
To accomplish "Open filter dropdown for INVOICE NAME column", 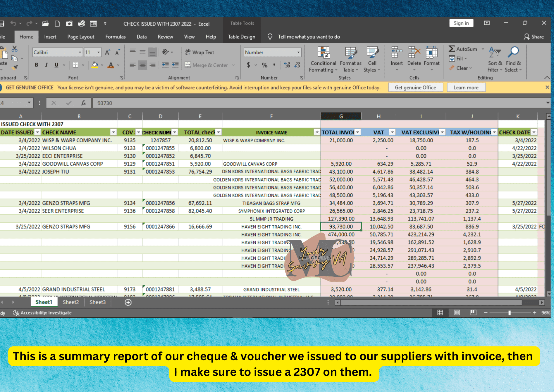I will [317, 132].
